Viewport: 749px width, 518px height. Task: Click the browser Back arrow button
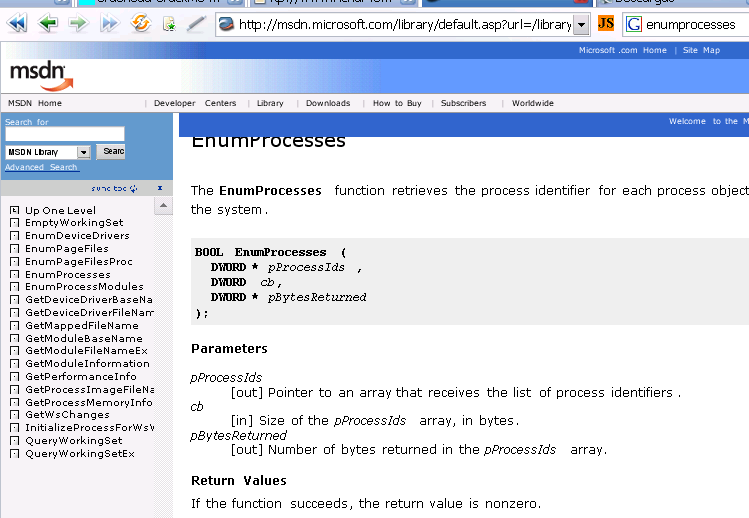pos(47,23)
